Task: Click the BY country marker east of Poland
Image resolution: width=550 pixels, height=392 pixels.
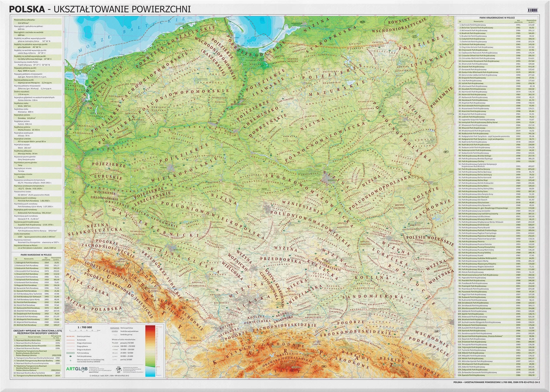Action: pyautogui.click(x=446, y=152)
